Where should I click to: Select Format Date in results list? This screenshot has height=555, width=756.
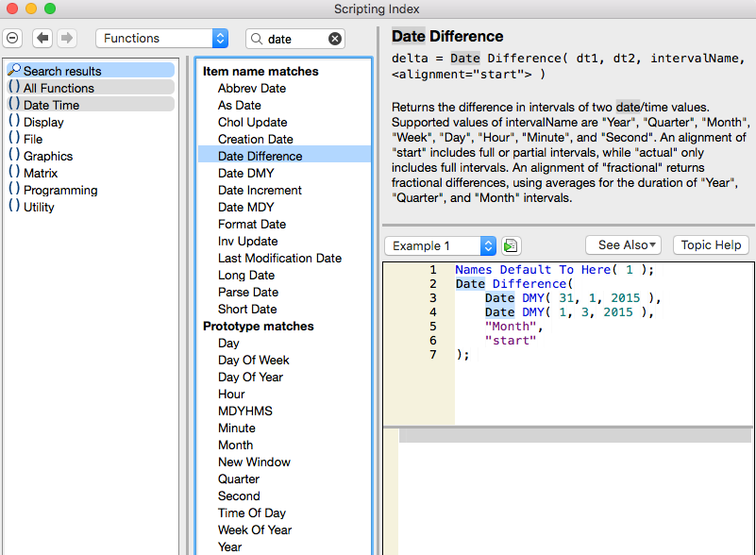tap(251, 224)
